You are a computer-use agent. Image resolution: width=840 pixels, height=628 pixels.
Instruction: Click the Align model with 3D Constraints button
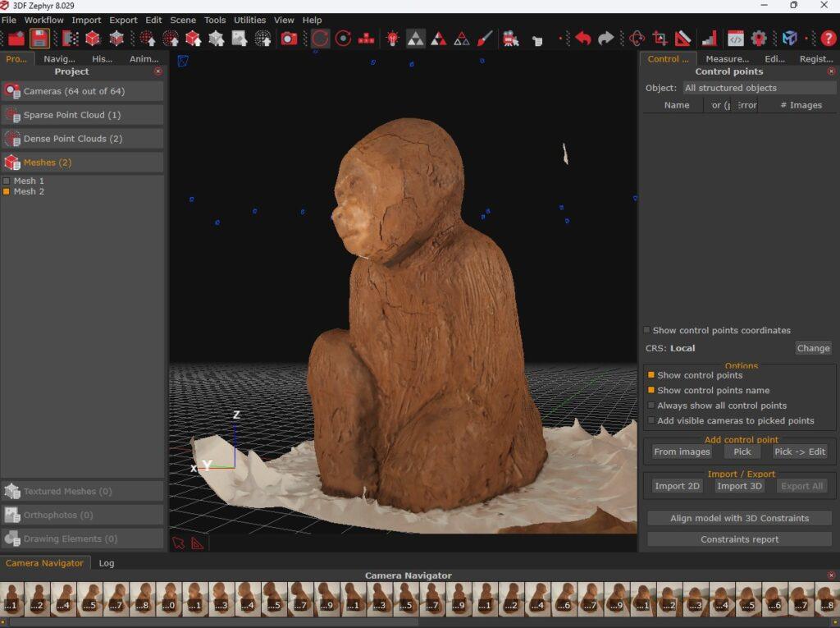739,518
